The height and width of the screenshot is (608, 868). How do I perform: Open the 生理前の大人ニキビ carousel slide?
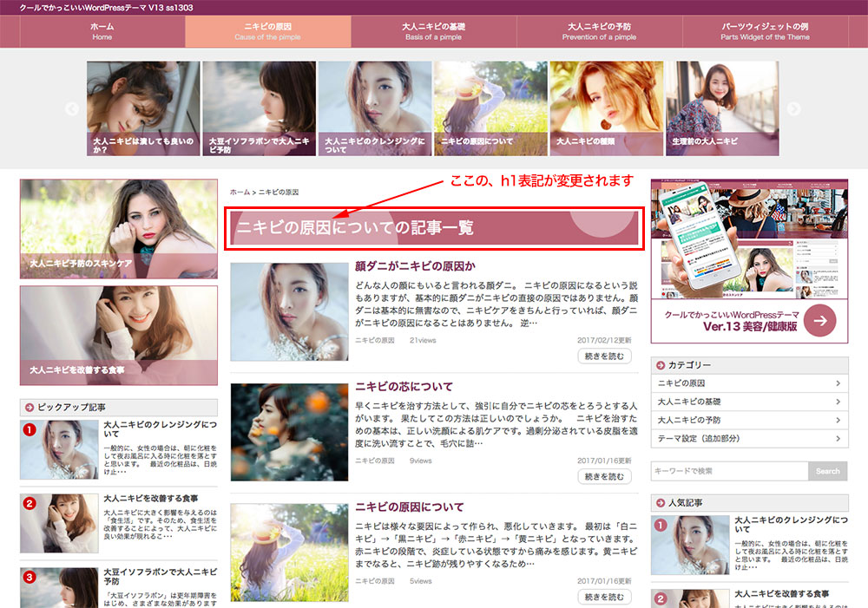point(722,108)
